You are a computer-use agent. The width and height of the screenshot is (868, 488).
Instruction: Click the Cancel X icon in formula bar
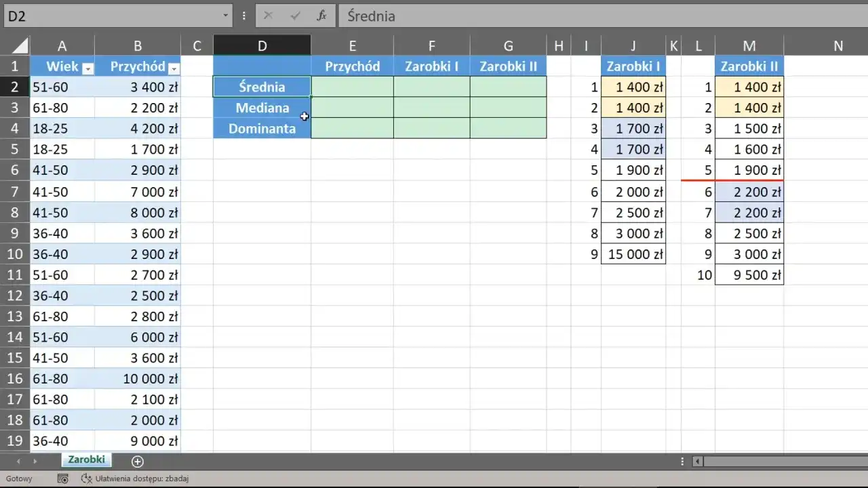[x=268, y=16]
